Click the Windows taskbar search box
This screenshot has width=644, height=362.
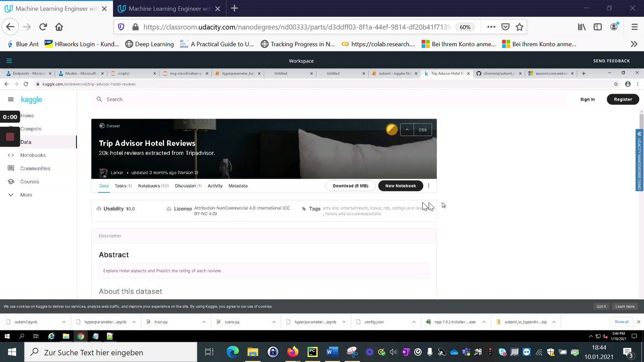[x=111, y=352]
